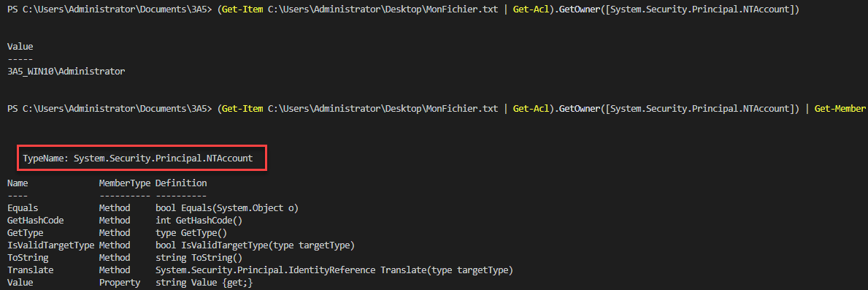Click definition 'string Value {get;}'
Viewport: 868px width, 290px height.
[204, 283]
